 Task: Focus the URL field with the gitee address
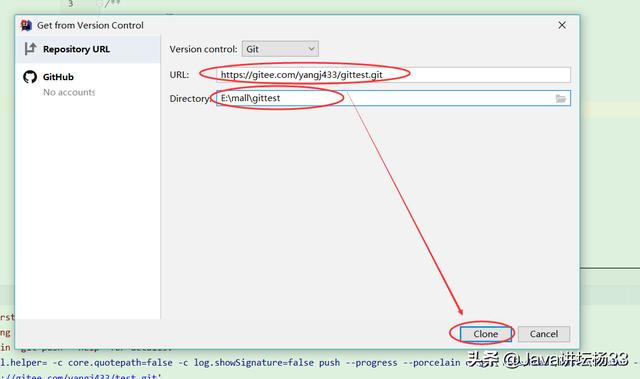point(393,75)
